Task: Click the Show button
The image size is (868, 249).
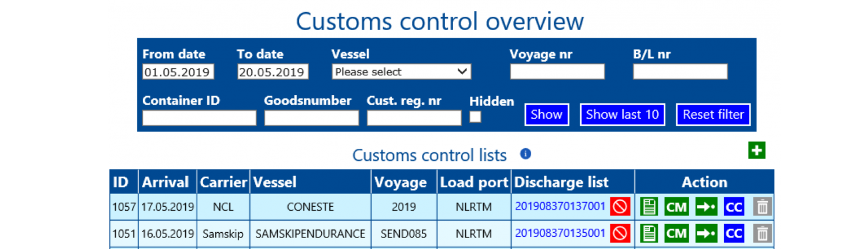Action: [x=547, y=115]
